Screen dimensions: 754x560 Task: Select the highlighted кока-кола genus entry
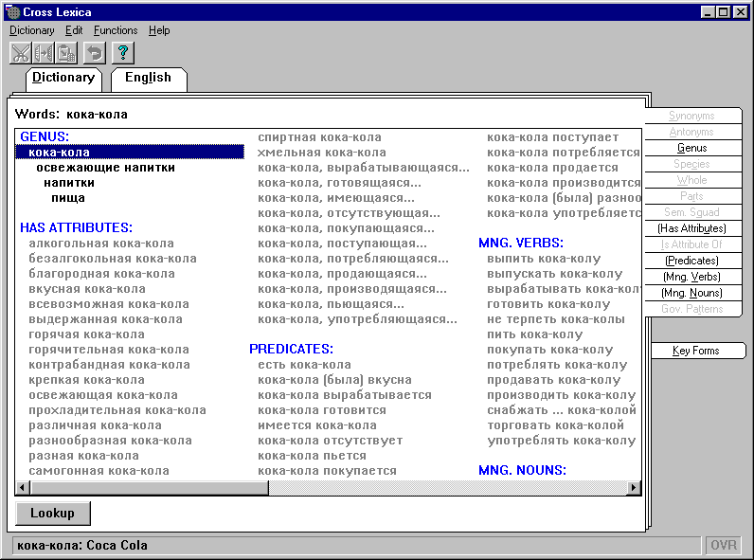point(130,153)
